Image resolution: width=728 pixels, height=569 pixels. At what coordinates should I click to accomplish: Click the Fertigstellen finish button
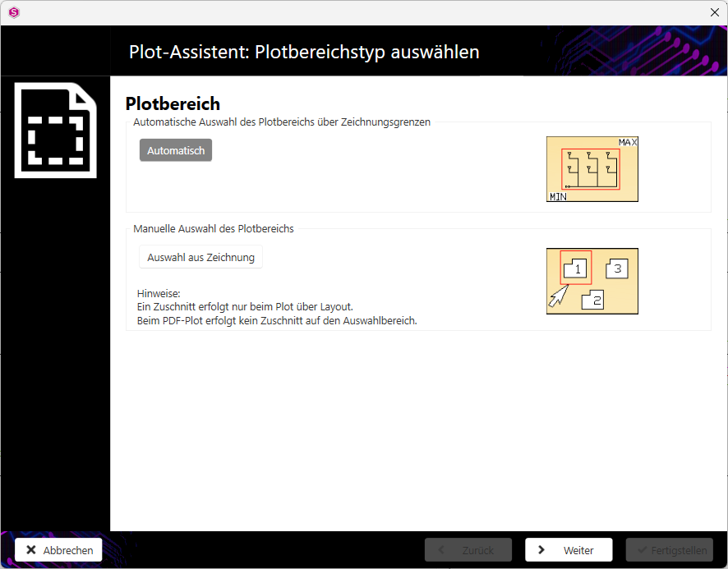coord(670,550)
